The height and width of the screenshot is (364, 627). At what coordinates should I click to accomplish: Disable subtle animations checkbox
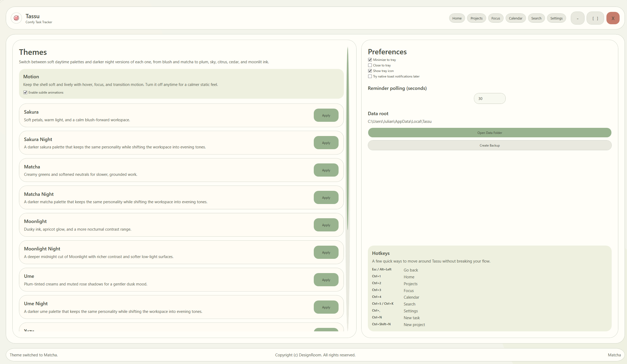[x=25, y=93]
